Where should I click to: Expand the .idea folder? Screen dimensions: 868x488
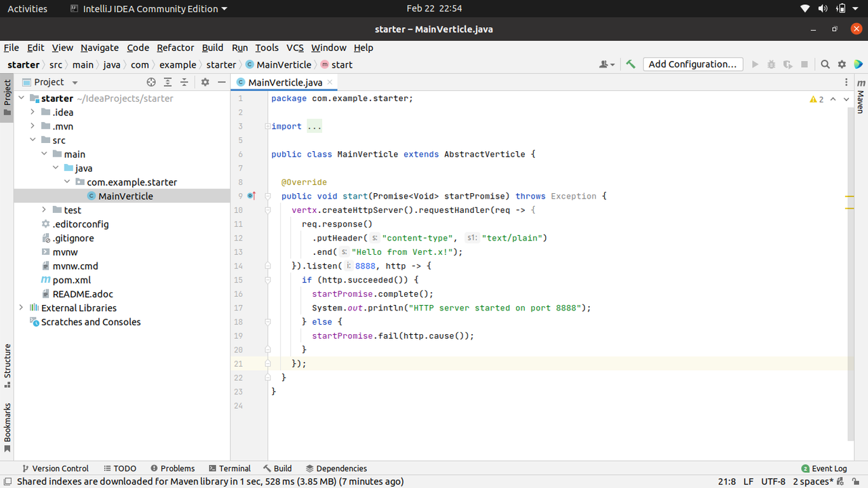[x=32, y=112]
